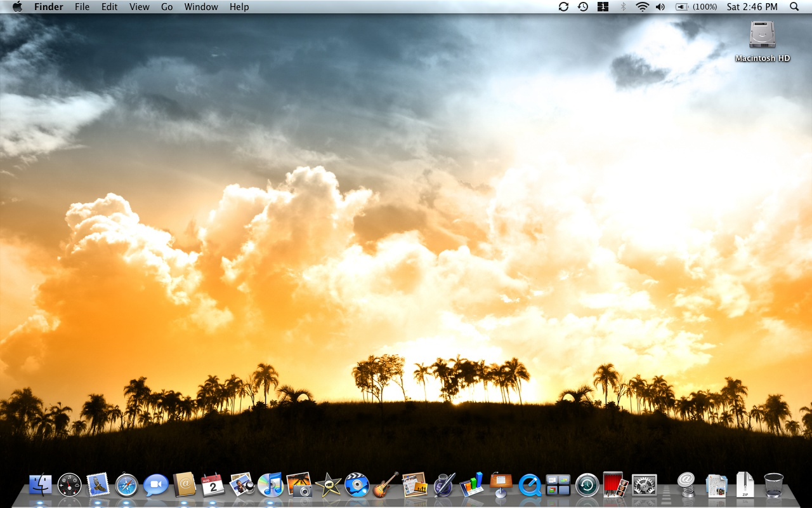The width and height of the screenshot is (812, 508).
Task: Open the Window menu
Action: 201,7
